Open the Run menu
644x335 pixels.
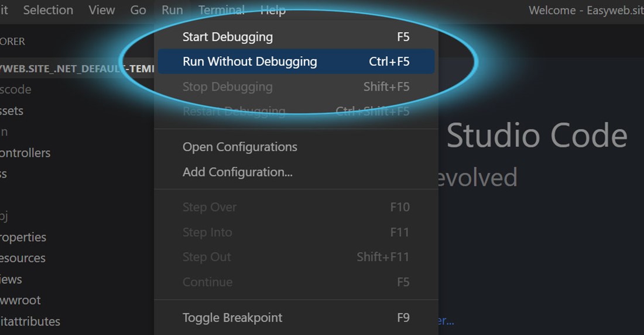point(172,11)
